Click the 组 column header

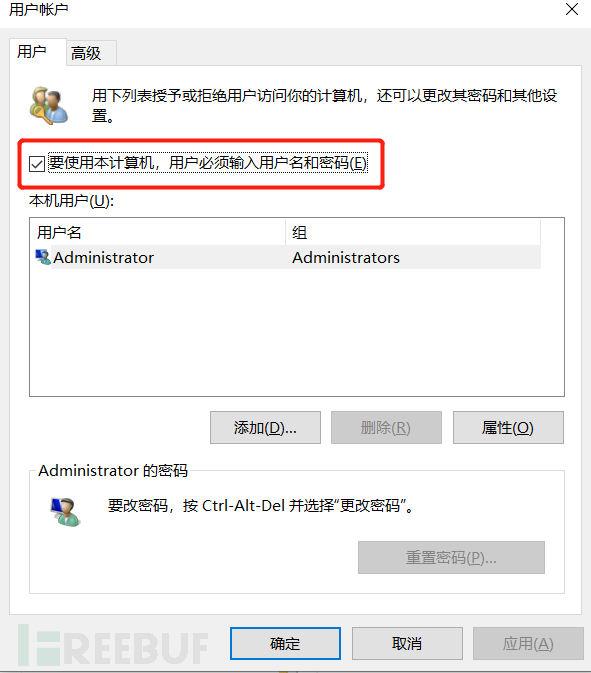pyautogui.click(x=413, y=233)
